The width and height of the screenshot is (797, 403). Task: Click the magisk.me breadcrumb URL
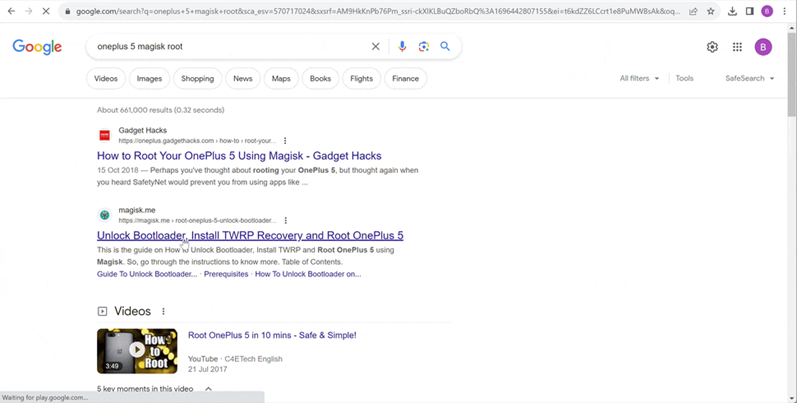197,221
